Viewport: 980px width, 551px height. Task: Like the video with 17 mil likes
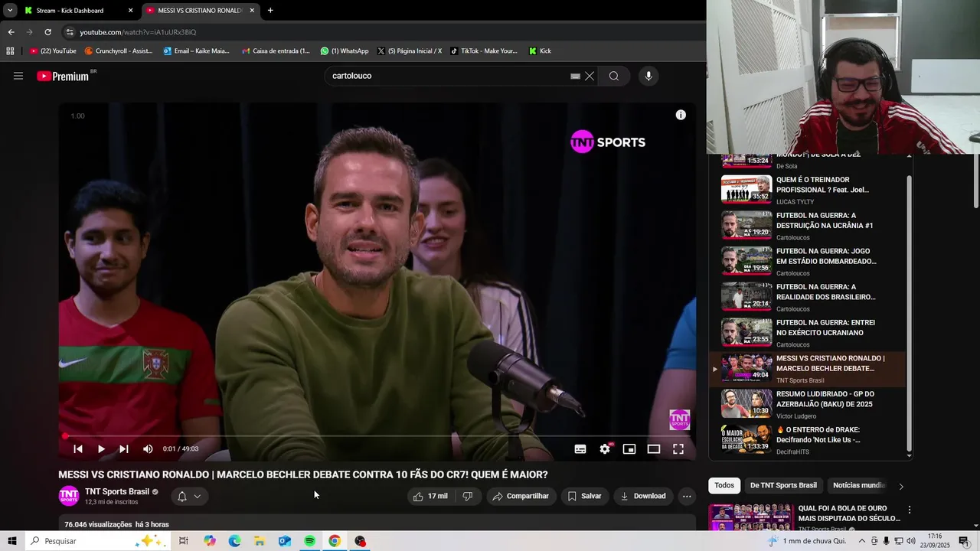click(x=430, y=496)
